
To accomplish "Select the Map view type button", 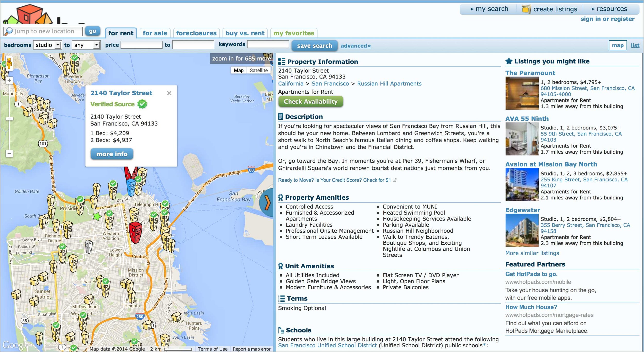I will coord(239,71).
